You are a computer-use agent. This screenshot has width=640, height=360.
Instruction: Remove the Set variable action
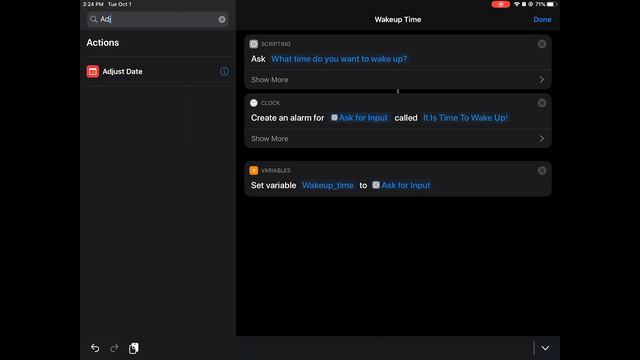(x=542, y=171)
